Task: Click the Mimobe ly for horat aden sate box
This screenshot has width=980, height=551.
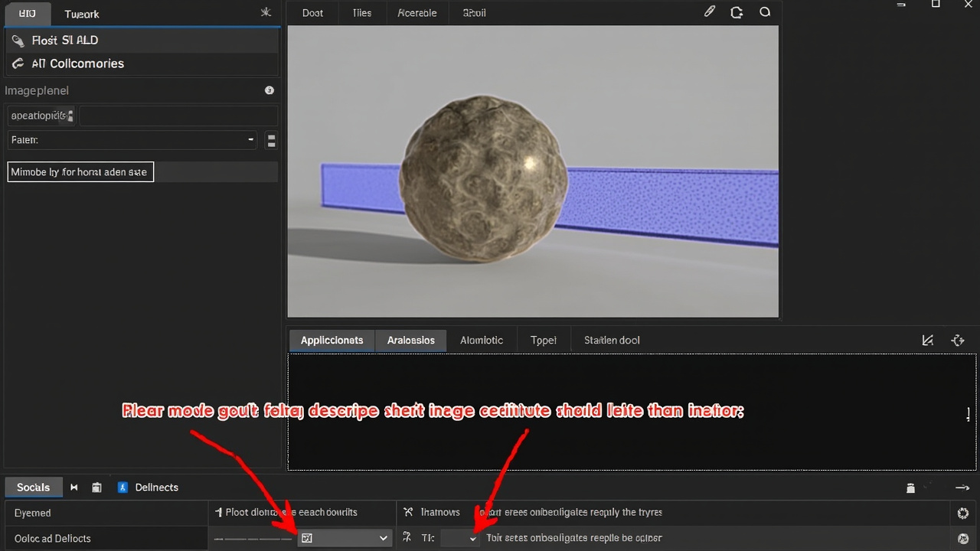Action: pos(80,172)
